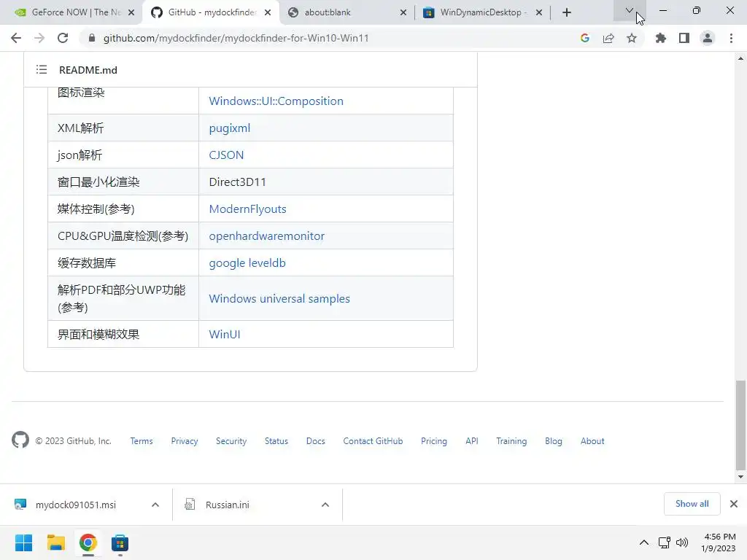Open Contact GitHub footer link
Viewport: 747px width, 560px height.
tap(373, 441)
